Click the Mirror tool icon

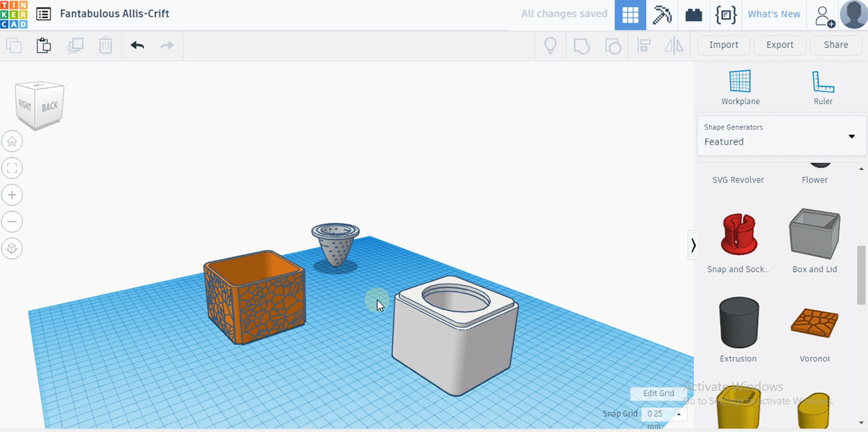tap(674, 46)
